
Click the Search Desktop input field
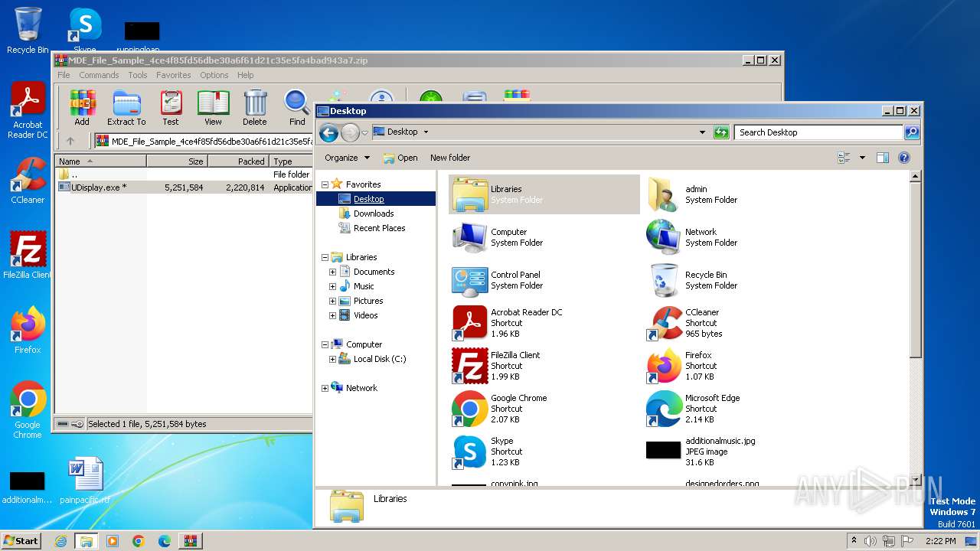click(818, 132)
